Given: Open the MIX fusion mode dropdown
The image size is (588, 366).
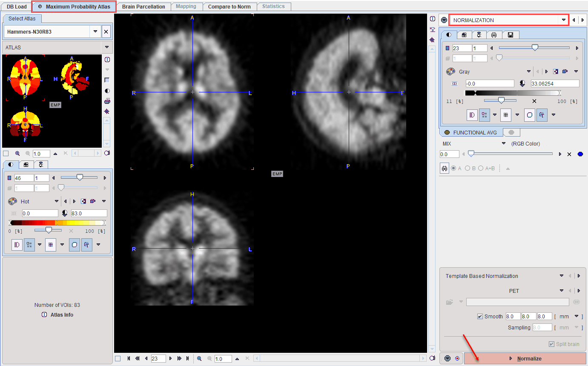Looking at the screenshot, I should pos(504,143).
